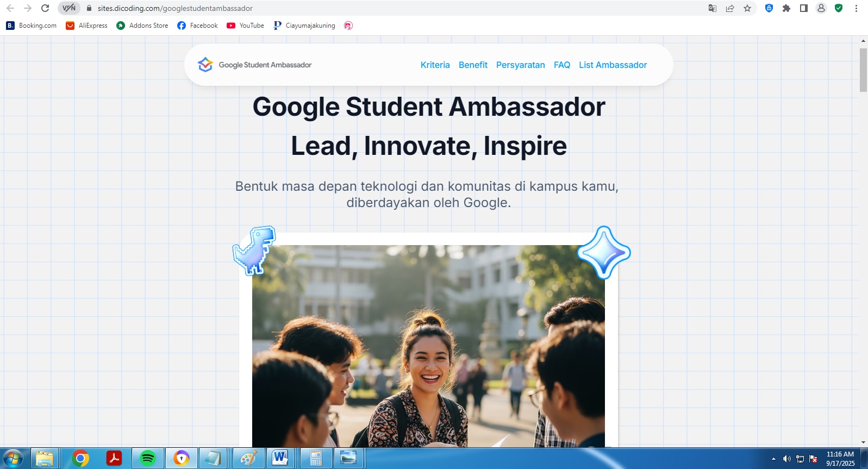Click the VPN badge in address bar
This screenshot has width=868, height=469.
[x=69, y=8]
